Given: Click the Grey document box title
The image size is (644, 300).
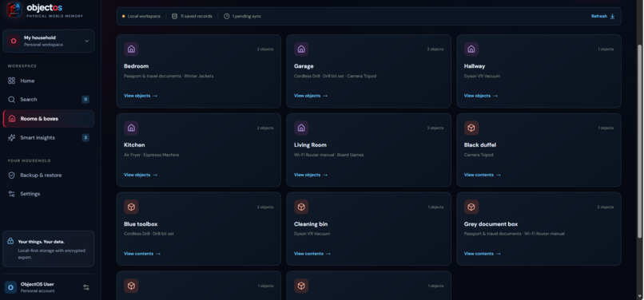Looking at the screenshot, I should [491, 224].
